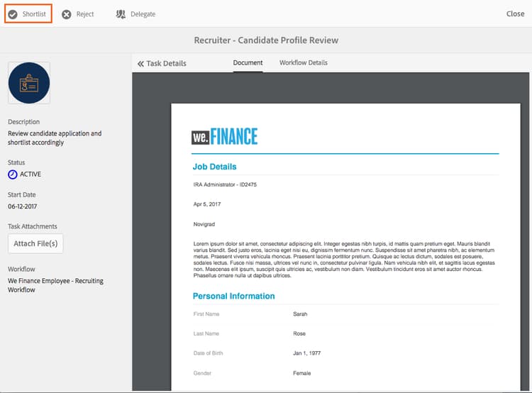Select the Job Details heading
The image size is (532, 393).
(x=214, y=167)
